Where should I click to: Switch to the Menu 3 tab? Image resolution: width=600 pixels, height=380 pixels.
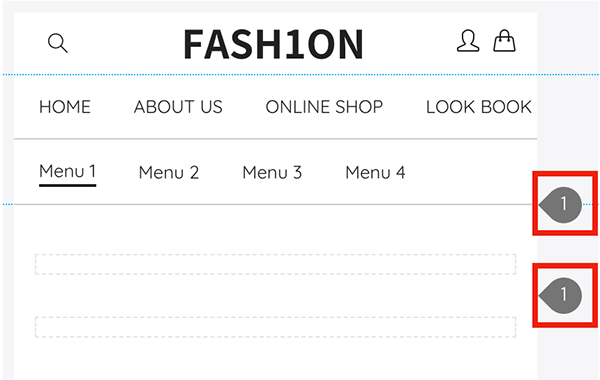point(272,173)
